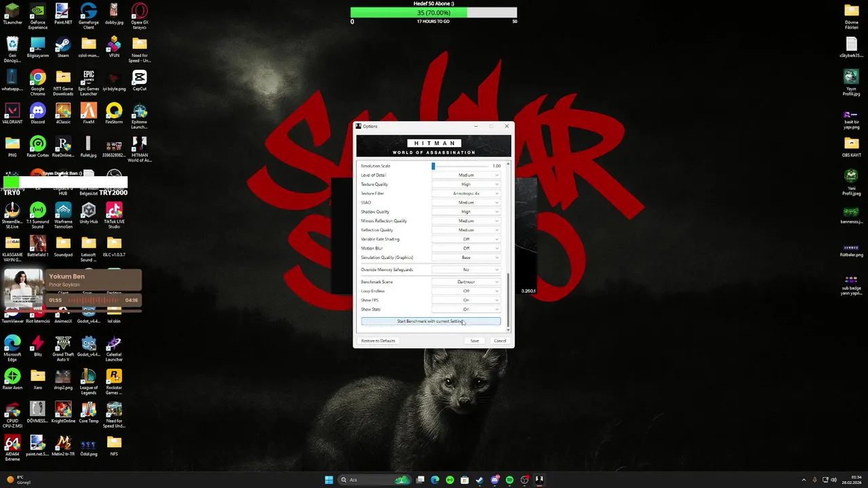Open FiveM desktop icon
The image size is (868, 488).
coord(88,114)
